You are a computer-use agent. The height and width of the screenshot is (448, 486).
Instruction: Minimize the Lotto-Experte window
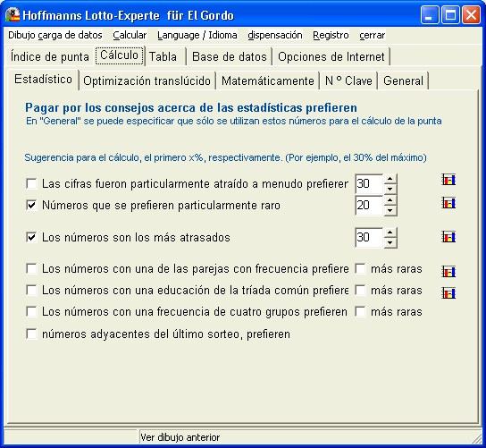pos(430,15)
